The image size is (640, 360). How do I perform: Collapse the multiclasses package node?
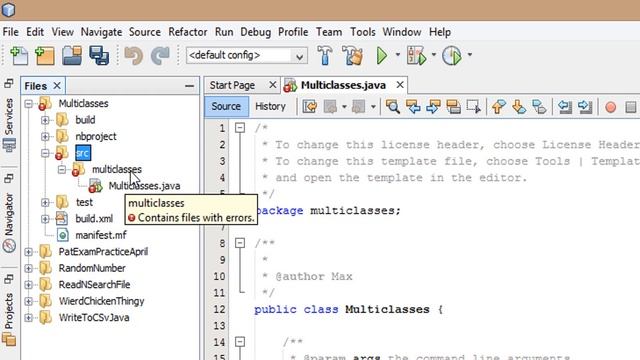tap(62, 169)
